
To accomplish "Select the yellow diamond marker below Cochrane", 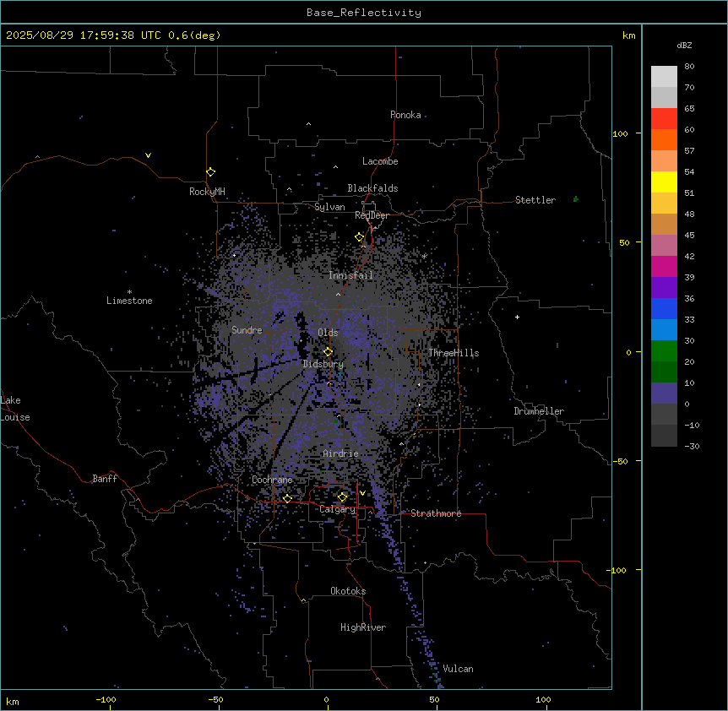I will pos(287,498).
